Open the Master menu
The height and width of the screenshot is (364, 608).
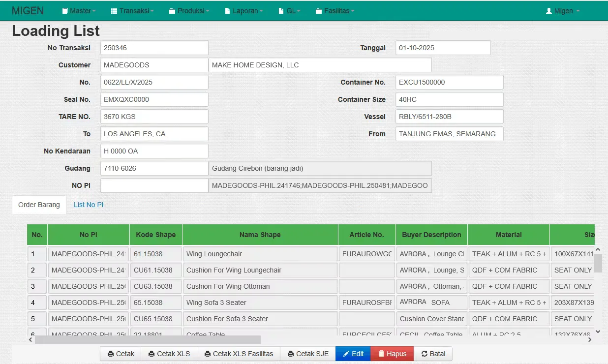[79, 11]
